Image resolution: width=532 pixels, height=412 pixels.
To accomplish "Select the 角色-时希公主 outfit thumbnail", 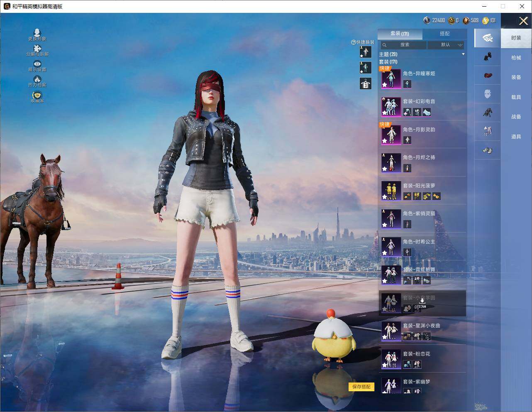I will [391, 247].
